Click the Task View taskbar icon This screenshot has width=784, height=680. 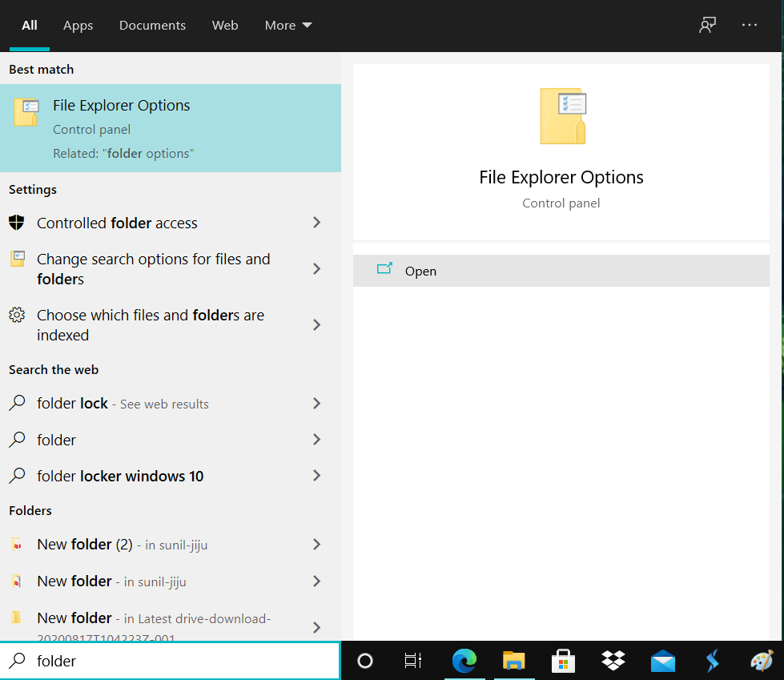click(x=412, y=662)
